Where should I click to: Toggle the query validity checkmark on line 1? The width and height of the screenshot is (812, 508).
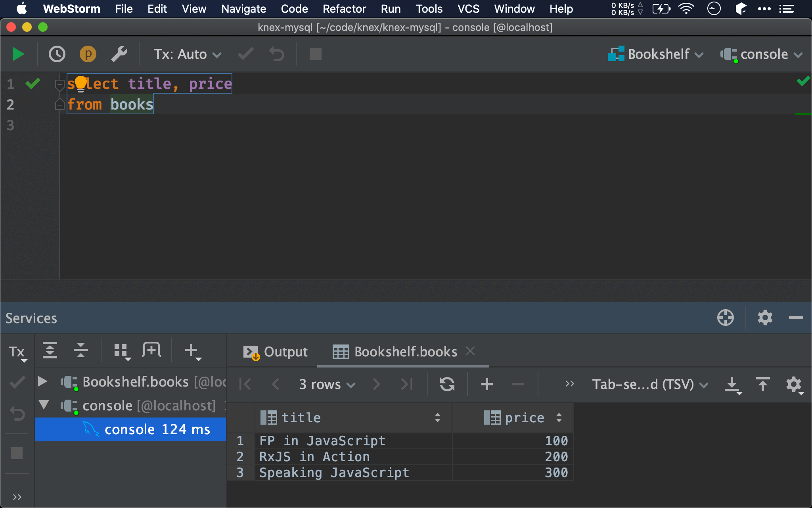[33, 83]
